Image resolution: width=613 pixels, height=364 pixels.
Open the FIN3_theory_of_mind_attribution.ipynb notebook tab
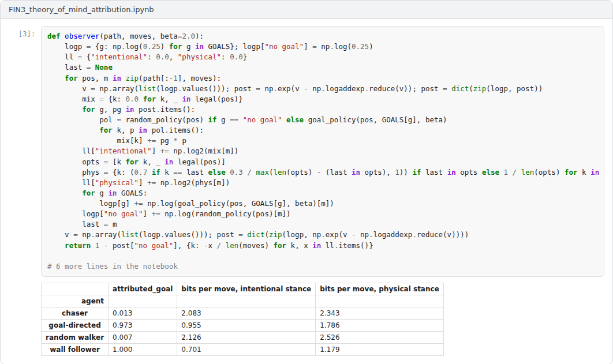pos(81,9)
